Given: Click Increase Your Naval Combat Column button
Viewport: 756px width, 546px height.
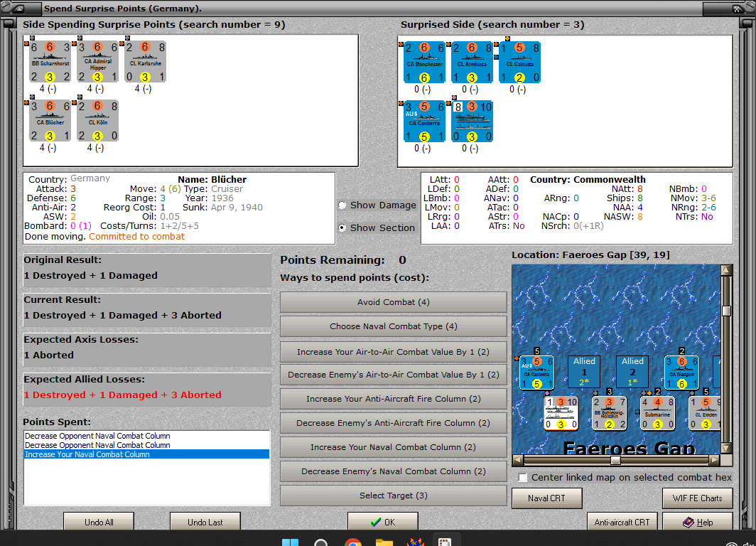Looking at the screenshot, I should click(x=394, y=447).
